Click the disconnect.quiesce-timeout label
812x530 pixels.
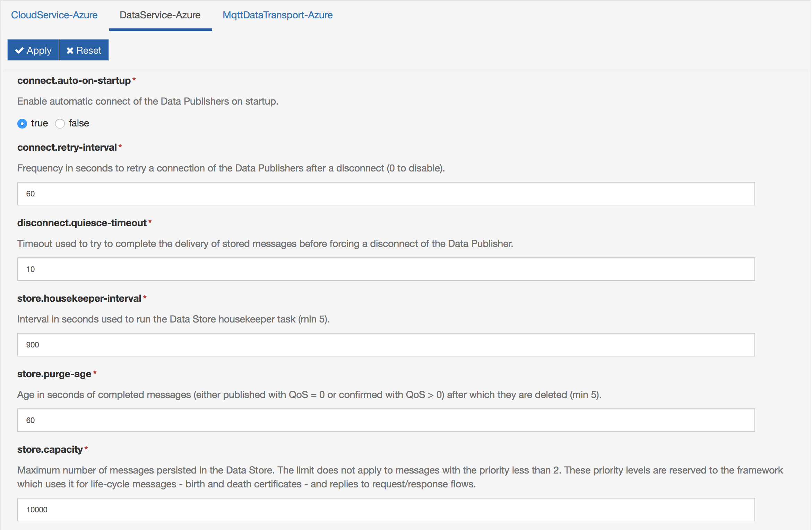[x=82, y=223]
